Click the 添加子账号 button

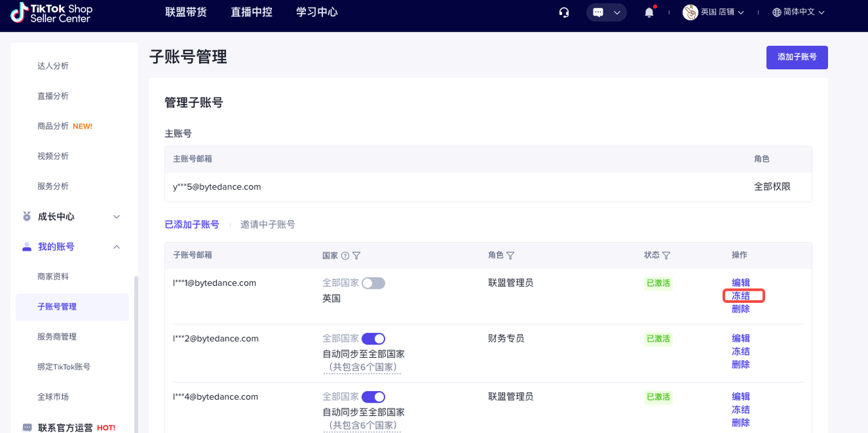coord(797,58)
